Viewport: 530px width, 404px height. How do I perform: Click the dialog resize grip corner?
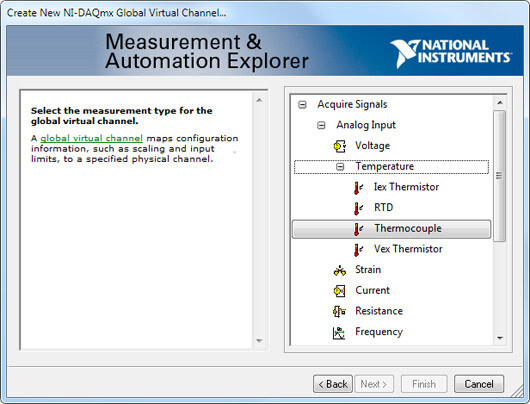tap(517, 391)
